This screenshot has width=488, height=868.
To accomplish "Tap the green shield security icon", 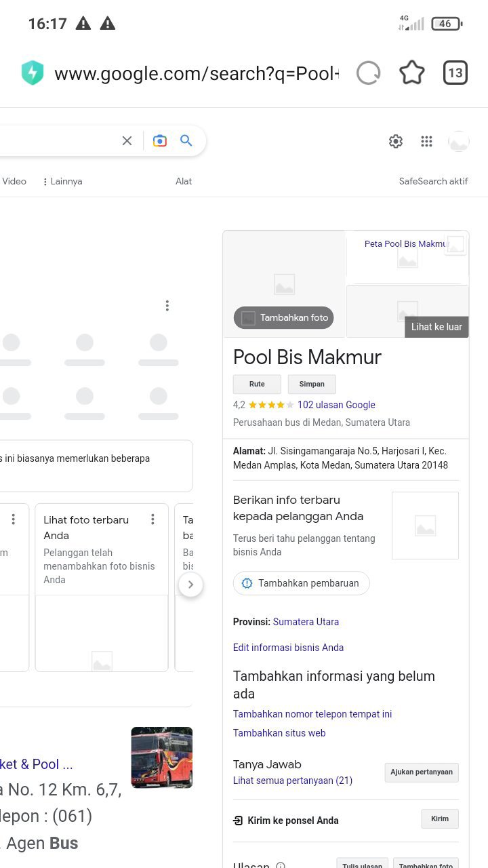I will click(33, 73).
